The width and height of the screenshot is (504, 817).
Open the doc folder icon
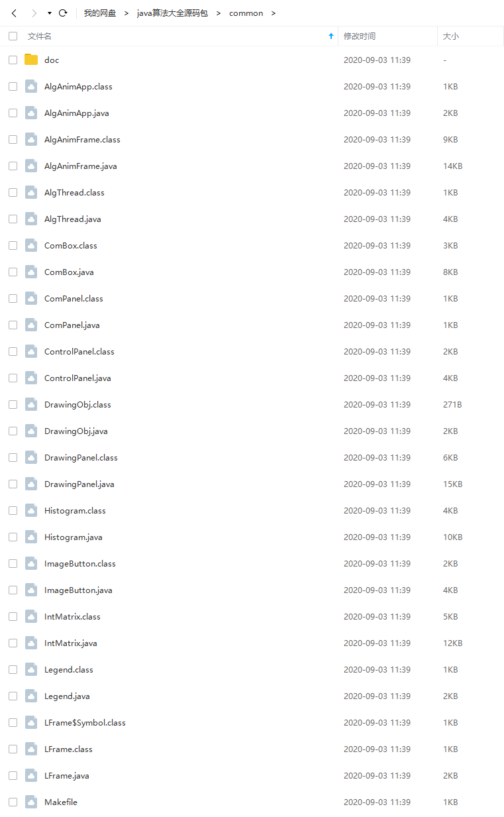31,60
